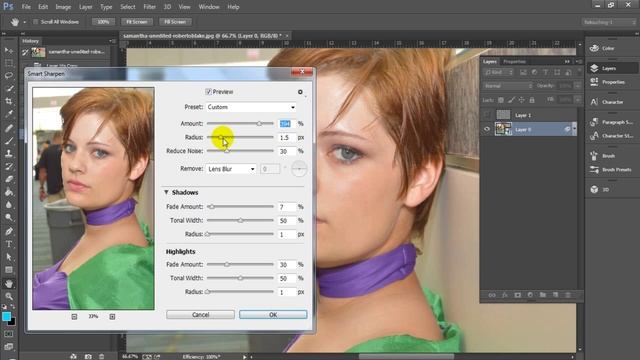Viewport: 640px width, 360px height.
Task: Switch to the History panel tab
Action: 31,41
